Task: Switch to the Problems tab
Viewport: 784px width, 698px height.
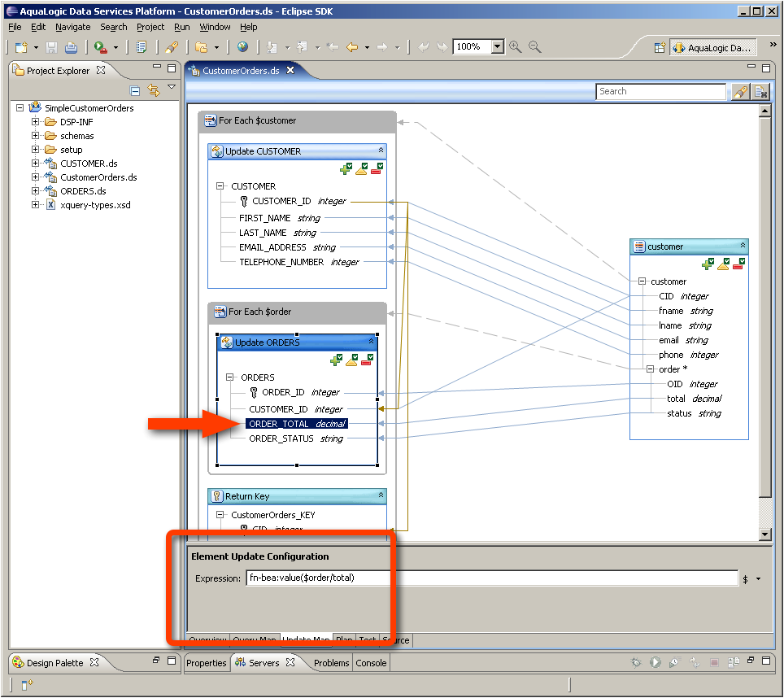Action: pyautogui.click(x=331, y=663)
